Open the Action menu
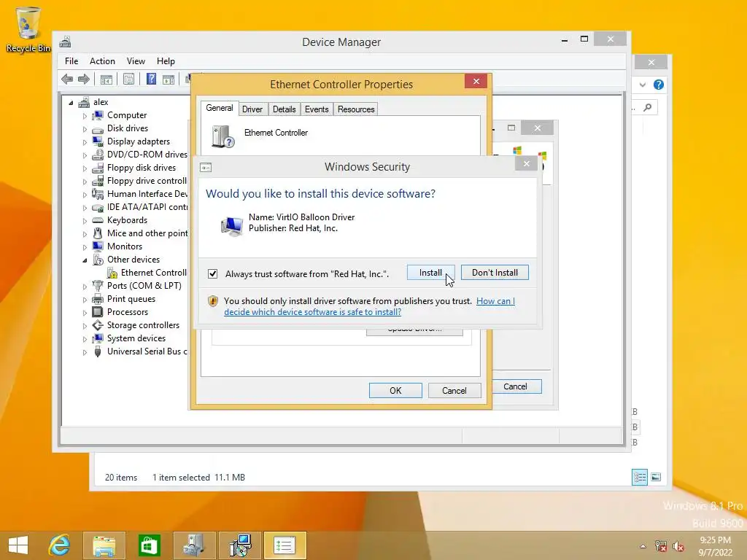Screen dimensions: 747x560 102,61
